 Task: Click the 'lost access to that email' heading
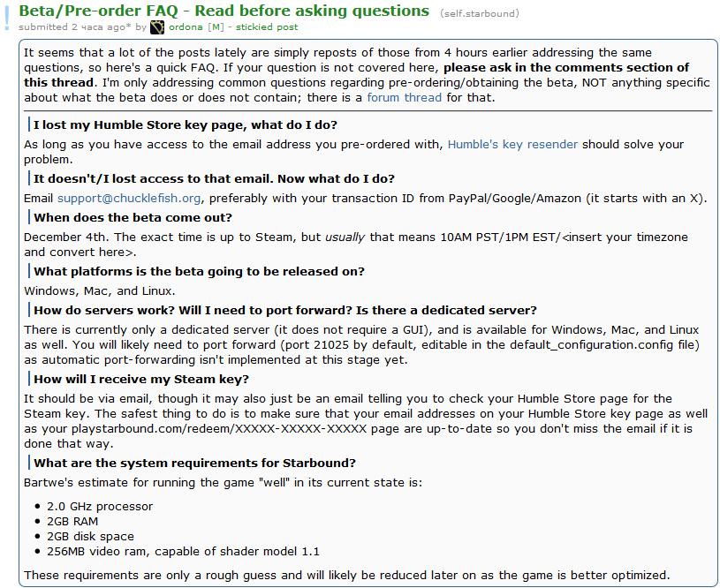click(214, 178)
